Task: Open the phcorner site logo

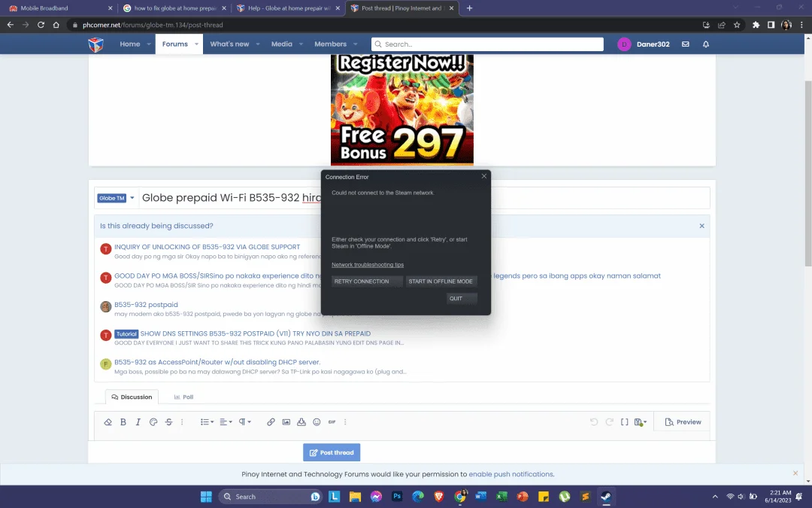Action: click(x=95, y=44)
